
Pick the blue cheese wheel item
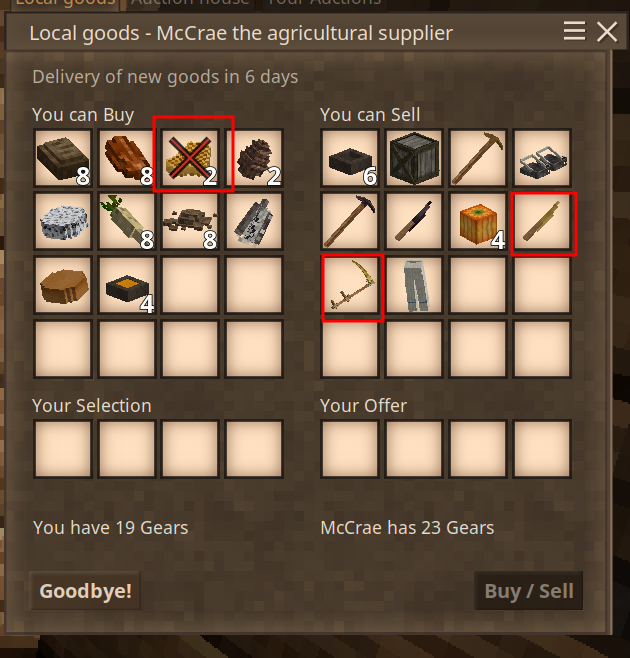(x=63, y=222)
